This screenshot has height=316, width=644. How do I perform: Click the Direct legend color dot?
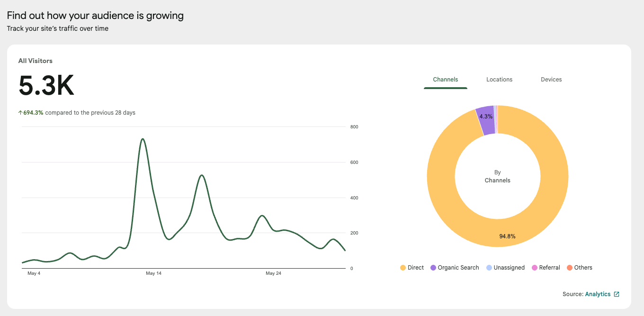pos(403,268)
